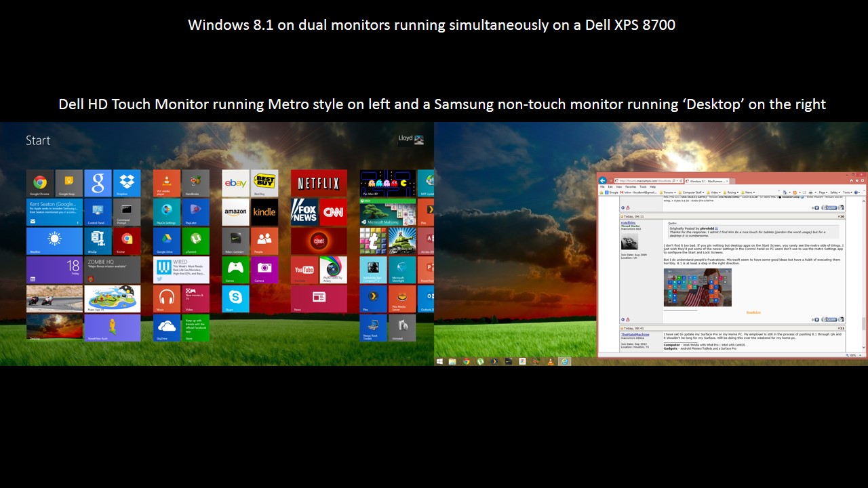Open the Favorites menu in Internet Explorer
This screenshot has width=868, height=488.
tap(631, 187)
